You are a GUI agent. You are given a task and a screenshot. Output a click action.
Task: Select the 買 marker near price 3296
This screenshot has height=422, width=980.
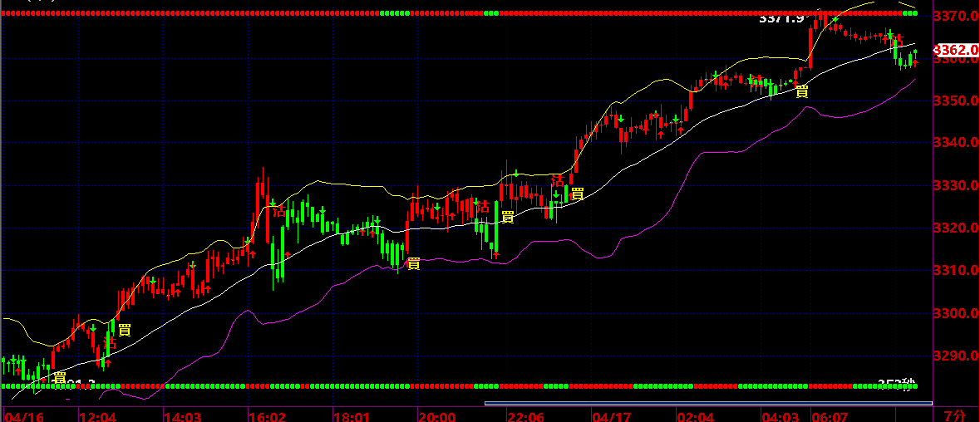125,331
